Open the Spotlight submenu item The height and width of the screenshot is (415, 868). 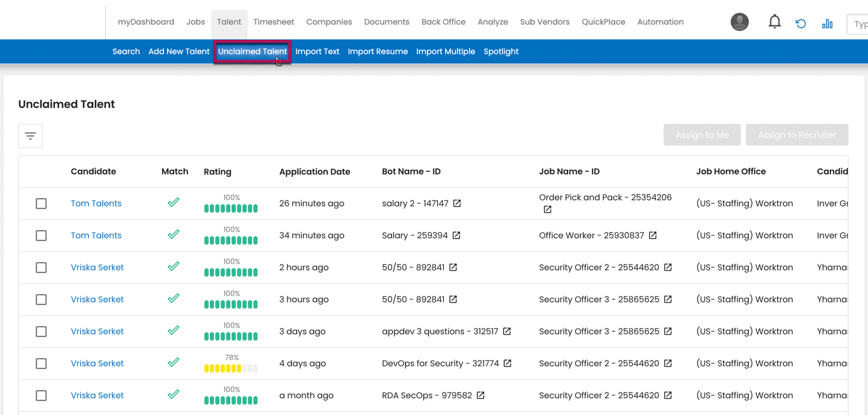click(501, 51)
